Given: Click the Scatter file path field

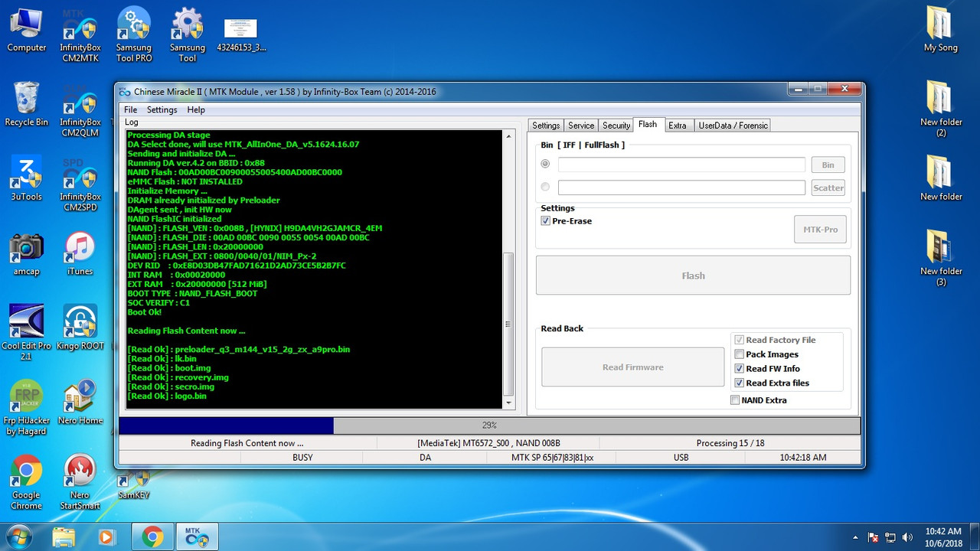Looking at the screenshot, I should point(681,187).
